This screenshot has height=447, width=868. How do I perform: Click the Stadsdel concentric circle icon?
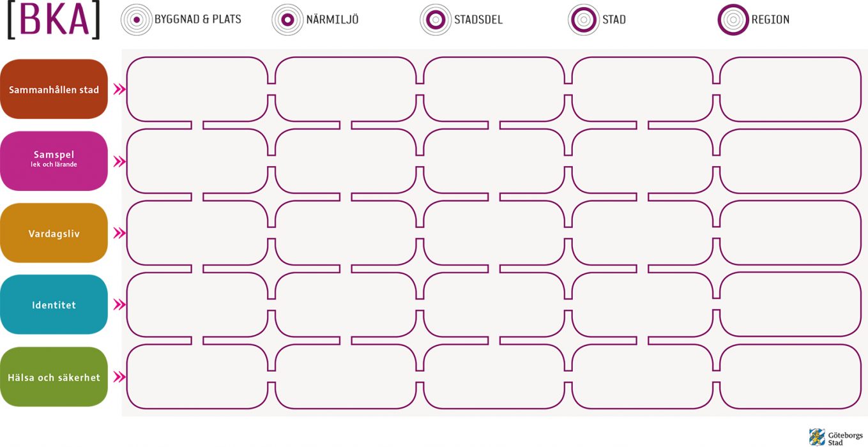coord(436,20)
